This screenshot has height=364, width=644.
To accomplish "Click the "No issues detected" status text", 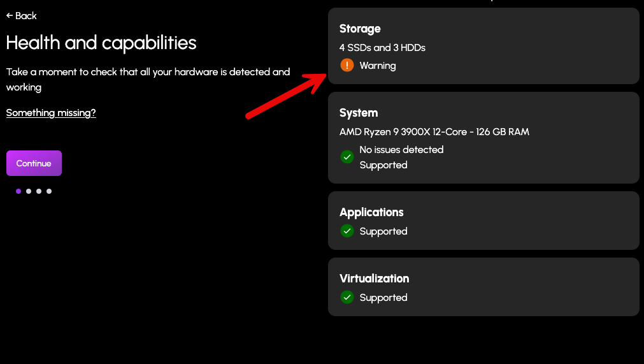I will (x=401, y=150).
